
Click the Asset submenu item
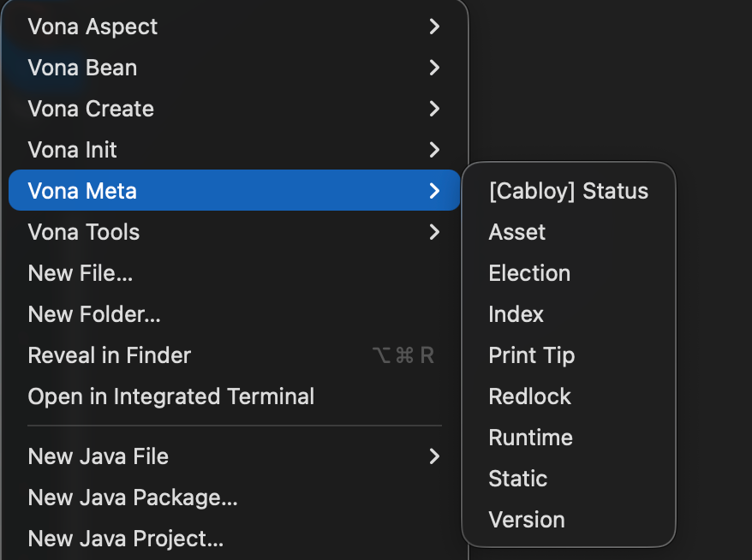(517, 232)
